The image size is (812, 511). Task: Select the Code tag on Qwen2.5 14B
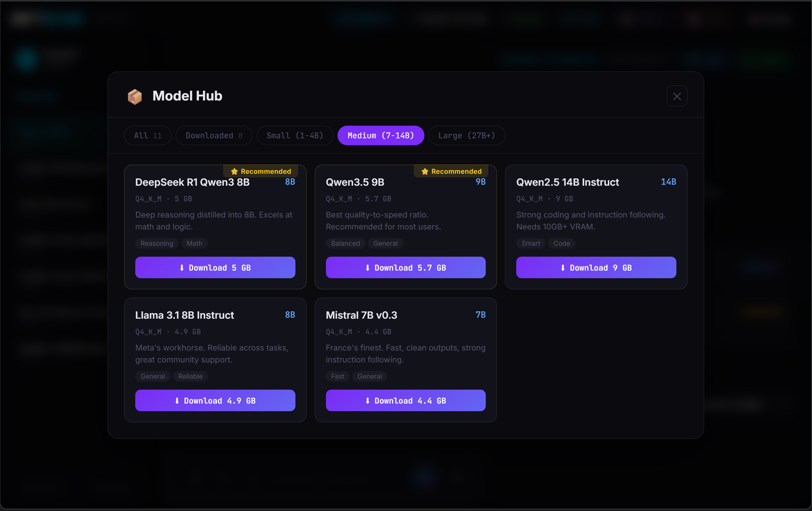pyautogui.click(x=561, y=243)
